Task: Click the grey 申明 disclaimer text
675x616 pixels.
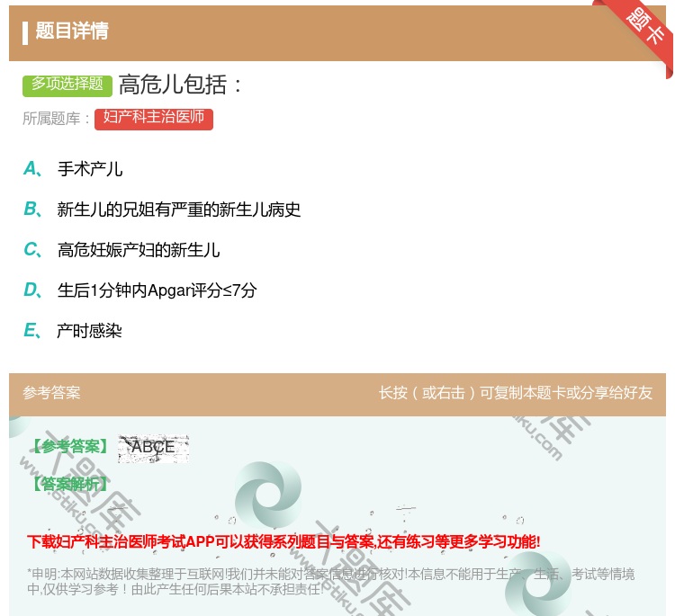Action: [x=330, y=581]
